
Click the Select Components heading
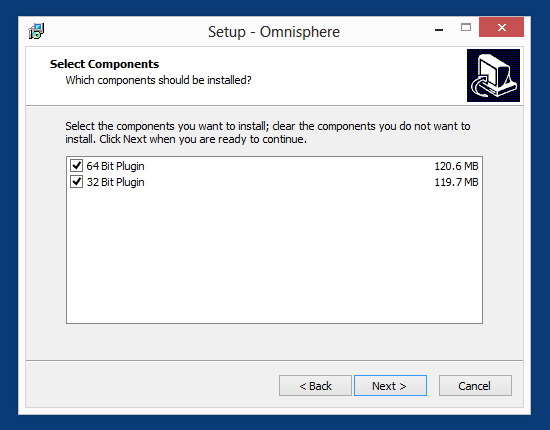[x=104, y=64]
